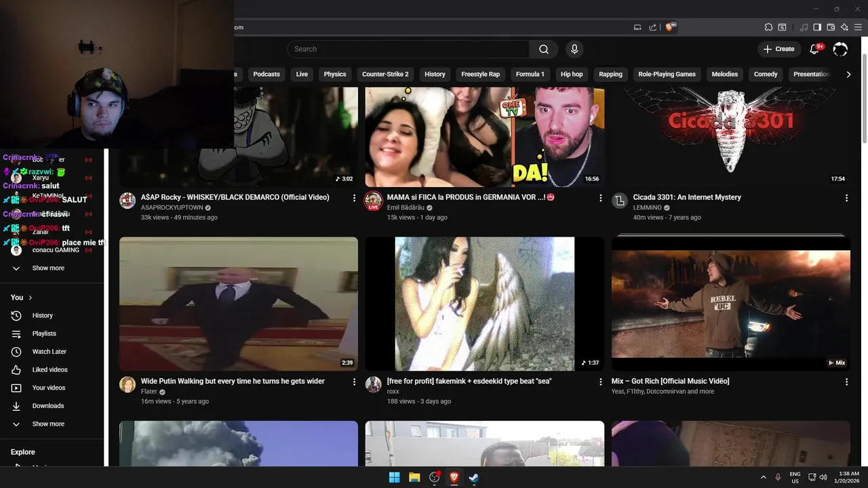868x488 pixels.
Task: Open the taskbar clock and date
Action: (x=848, y=477)
